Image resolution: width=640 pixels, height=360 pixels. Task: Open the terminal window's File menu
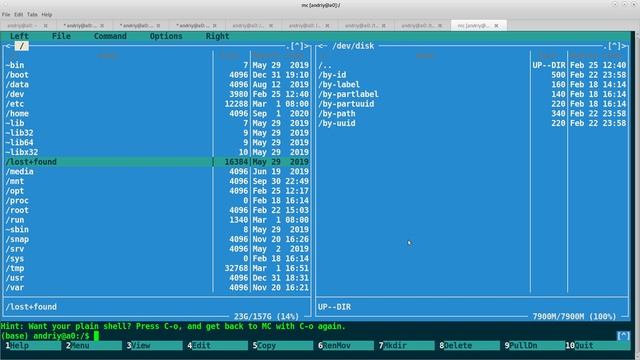[6, 14]
